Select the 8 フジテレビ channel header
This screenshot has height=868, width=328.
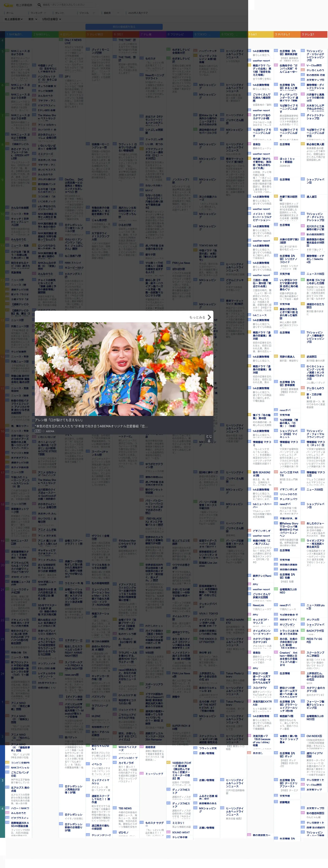[179, 34]
